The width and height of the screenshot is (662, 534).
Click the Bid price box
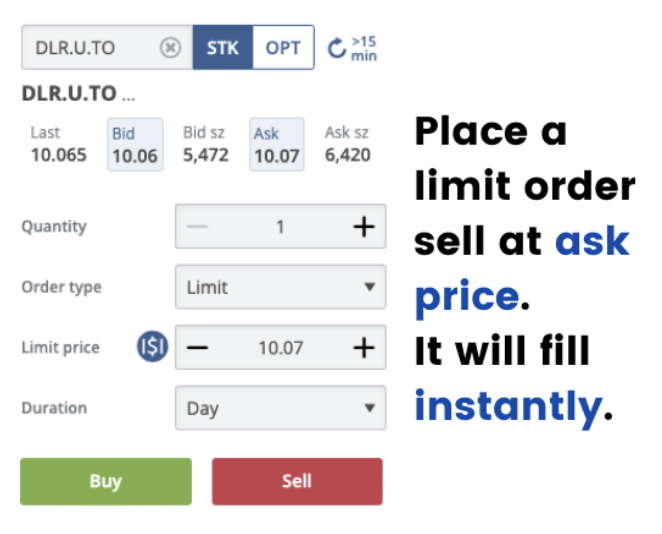135,145
